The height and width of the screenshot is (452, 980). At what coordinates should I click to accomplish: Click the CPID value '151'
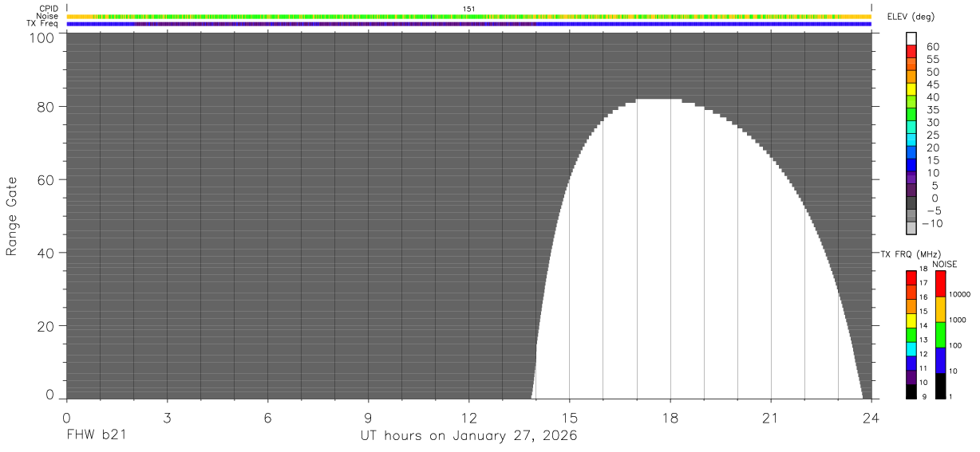[x=469, y=8]
